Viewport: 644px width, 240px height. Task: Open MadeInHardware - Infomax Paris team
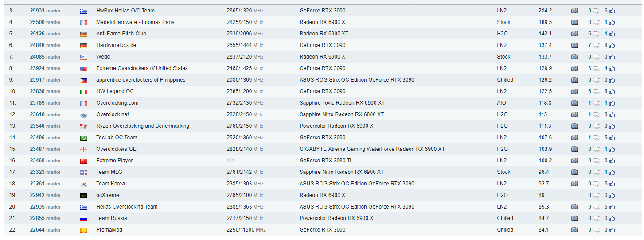tap(135, 22)
